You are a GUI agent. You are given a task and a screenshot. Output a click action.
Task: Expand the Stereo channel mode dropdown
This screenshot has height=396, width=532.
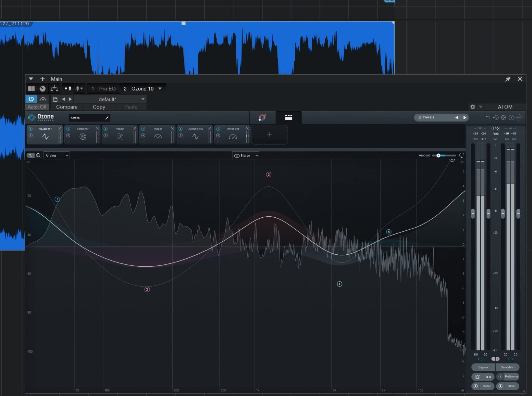[246, 156]
